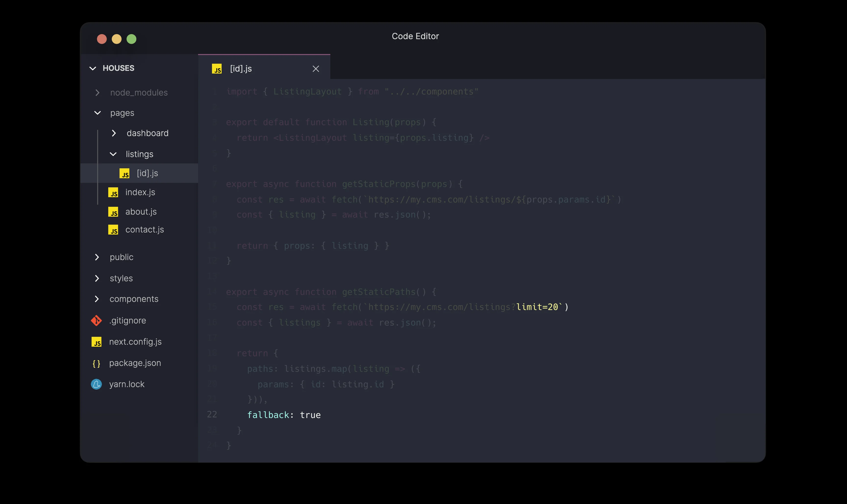Click the JS icon next to index.js
Viewport: 847px width, 504px height.
tap(113, 192)
